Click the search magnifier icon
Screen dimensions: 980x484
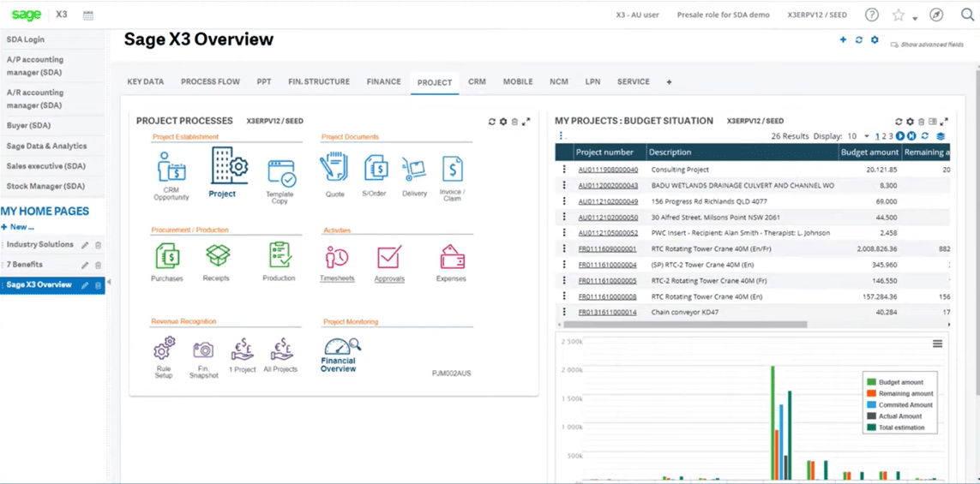[967, 15]
